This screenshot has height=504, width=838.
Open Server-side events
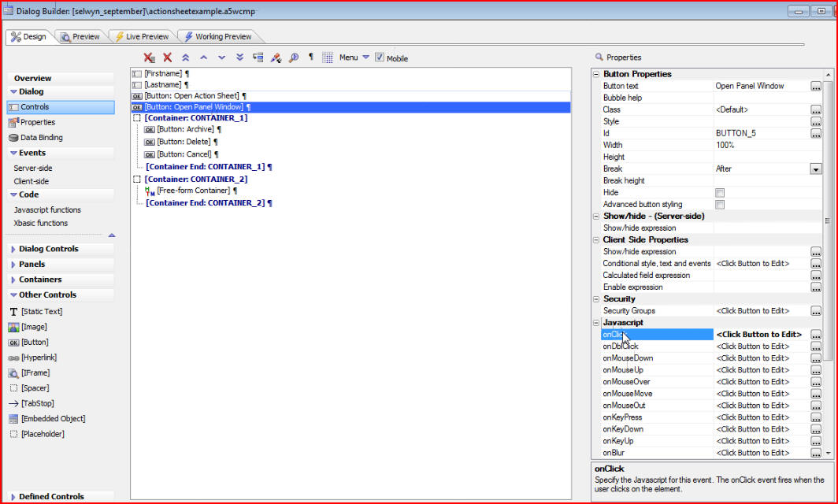tap(32, 168)
